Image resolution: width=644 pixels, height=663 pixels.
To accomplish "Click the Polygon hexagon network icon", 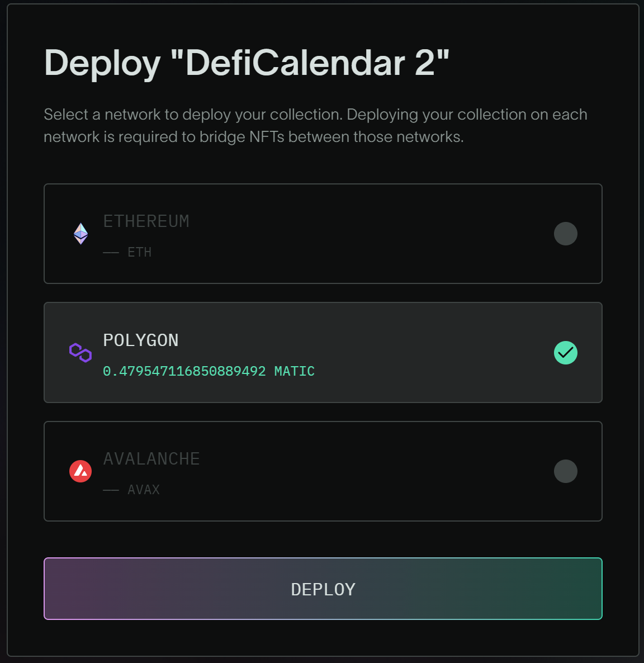I will [80, 353].
